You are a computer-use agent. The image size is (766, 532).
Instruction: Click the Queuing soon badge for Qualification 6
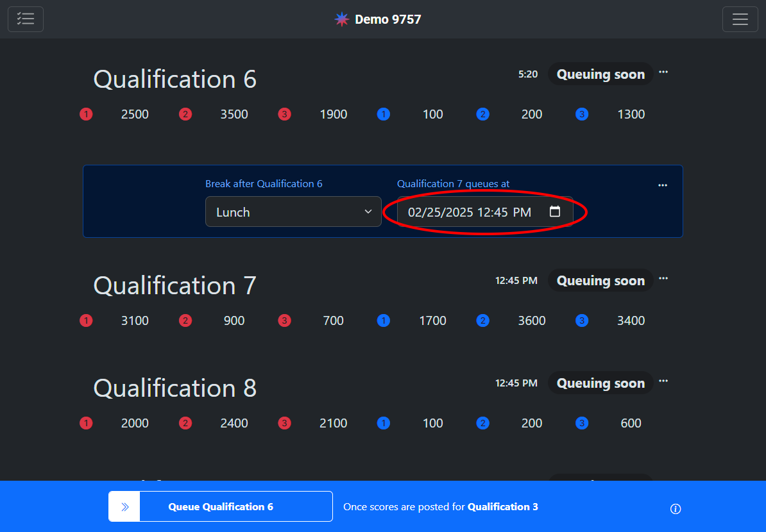pyautogui.click(x=600, y=74)
